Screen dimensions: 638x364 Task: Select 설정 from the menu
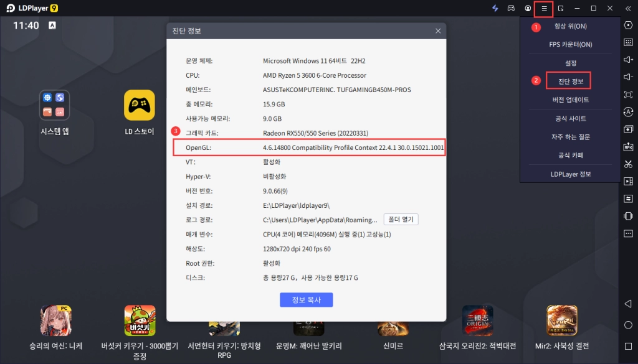571,63
